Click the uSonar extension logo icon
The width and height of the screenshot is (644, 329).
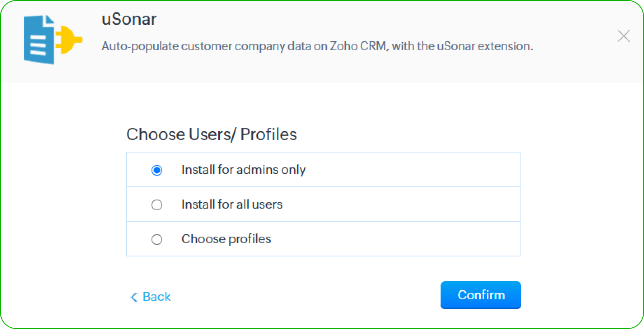pos(52,40)
